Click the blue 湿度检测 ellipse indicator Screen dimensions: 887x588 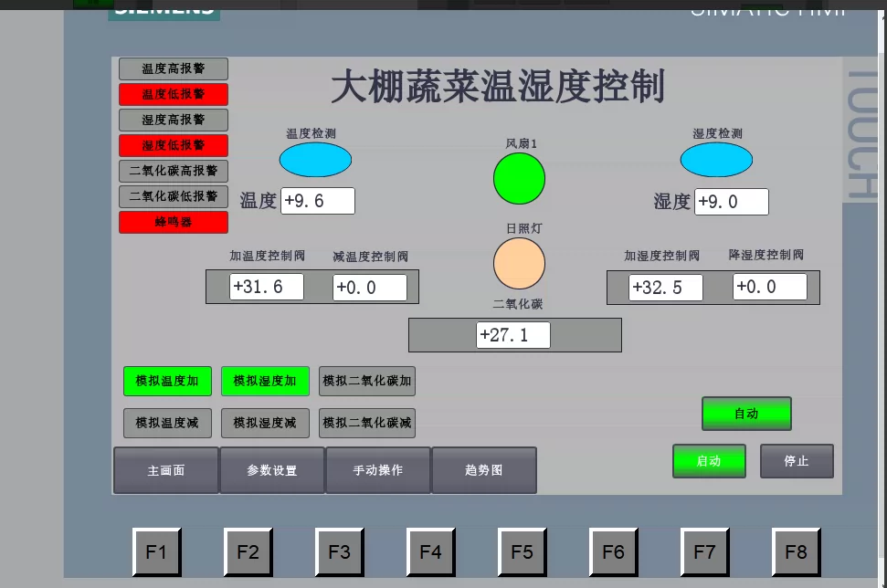click(x=716, y=160)
